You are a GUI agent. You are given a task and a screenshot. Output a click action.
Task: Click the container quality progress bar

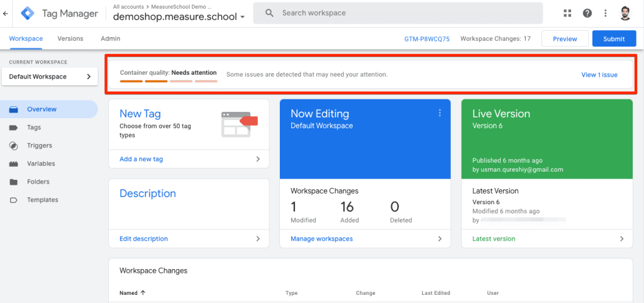168,80
